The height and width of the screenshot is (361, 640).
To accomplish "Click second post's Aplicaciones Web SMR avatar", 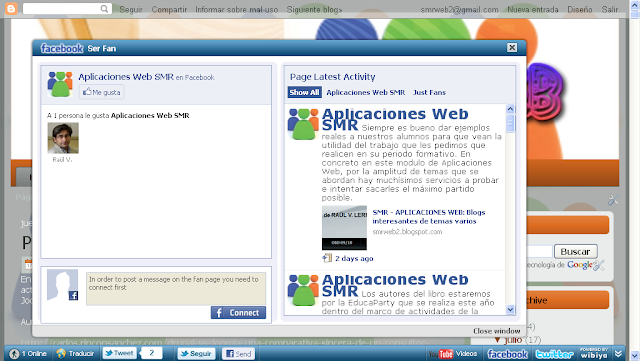I will (303, 290).
